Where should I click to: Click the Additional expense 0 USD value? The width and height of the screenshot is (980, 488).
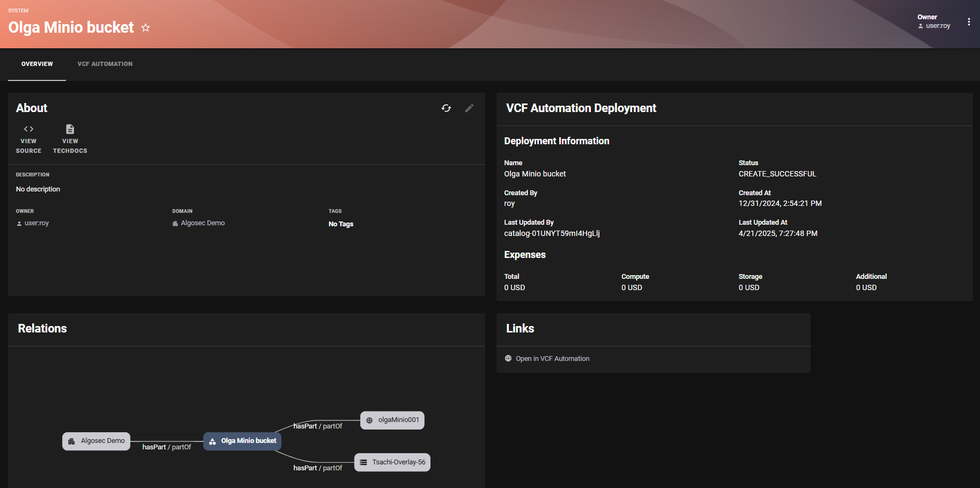pos(866,287)
